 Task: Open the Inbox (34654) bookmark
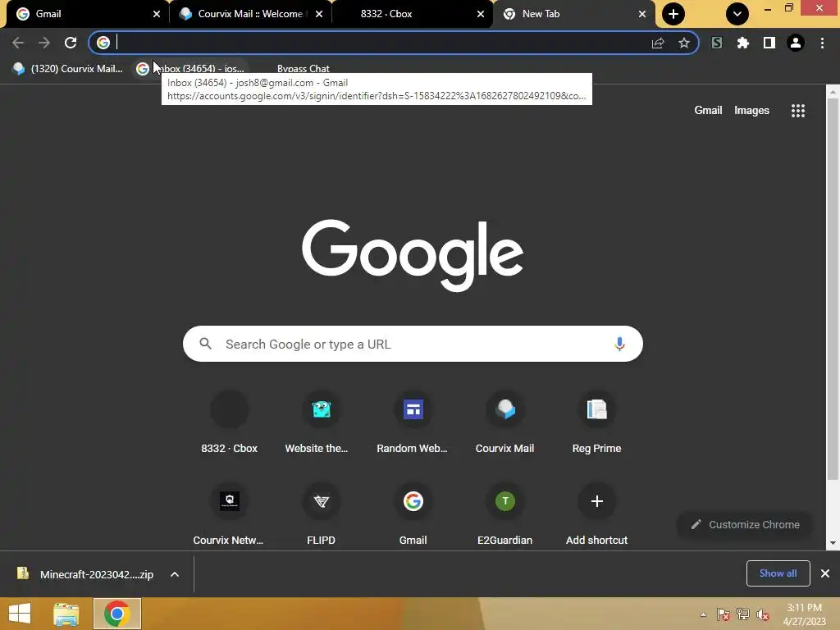(x=190, y=69)
